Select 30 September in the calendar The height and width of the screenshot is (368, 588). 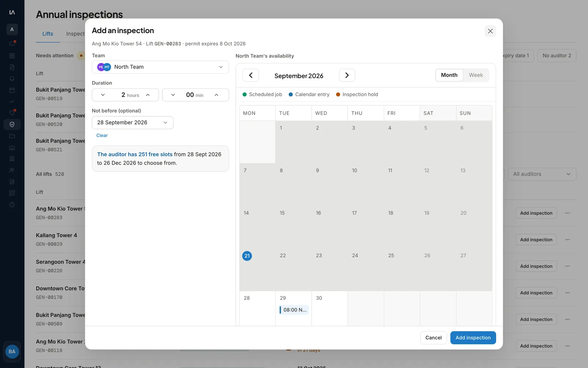coord(330,308)
